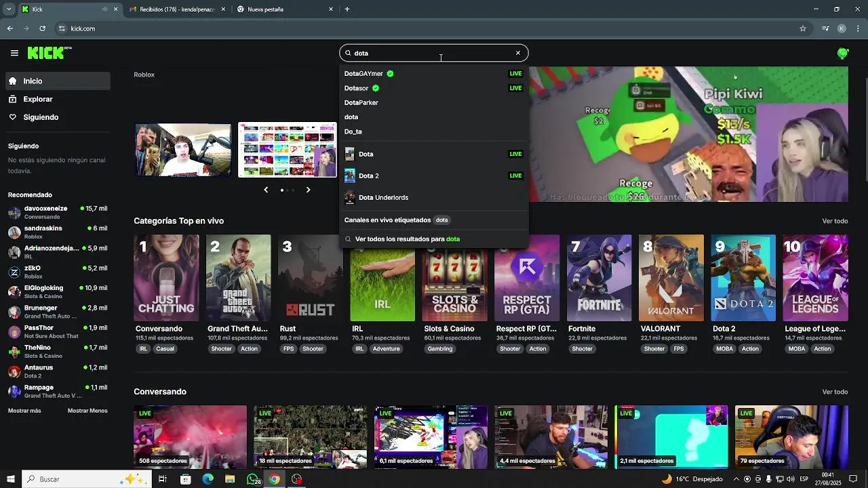868x488 pixels.
Task: Switch to the Nueva pestaña tab
Action: 285,9
